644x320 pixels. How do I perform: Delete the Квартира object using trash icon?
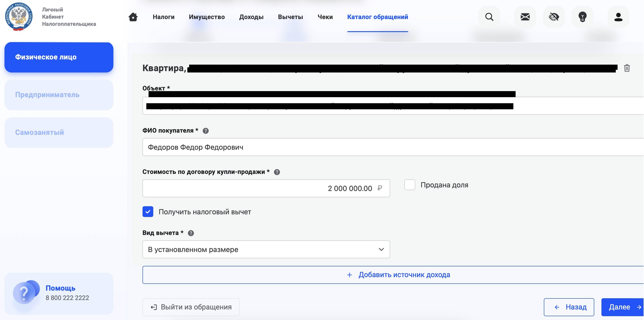coord(627,68)
